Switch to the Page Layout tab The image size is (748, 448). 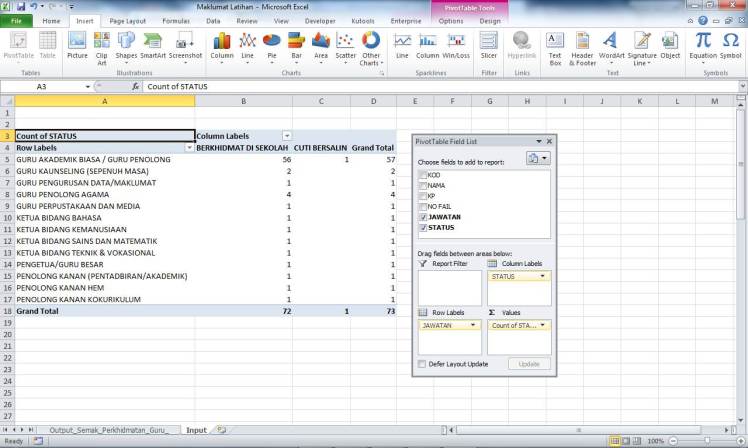127,21
